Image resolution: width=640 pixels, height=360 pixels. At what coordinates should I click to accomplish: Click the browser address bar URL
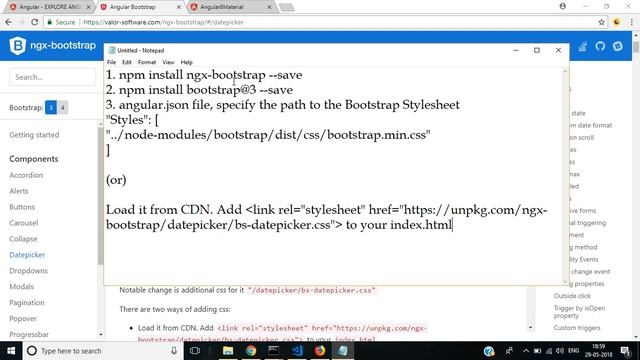pyautogui.click(x=163, y=22)
